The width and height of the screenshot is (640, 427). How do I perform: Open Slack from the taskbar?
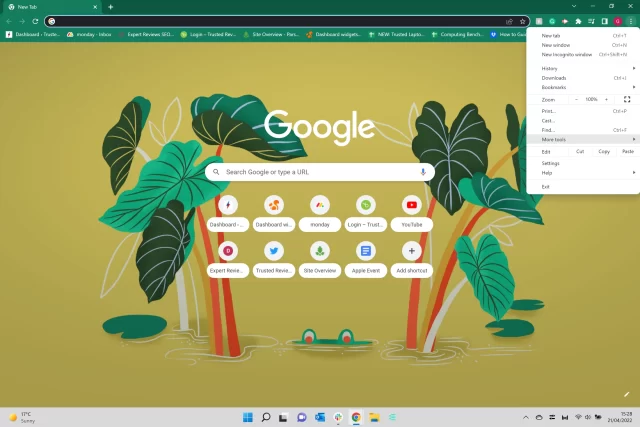(338, 417)
